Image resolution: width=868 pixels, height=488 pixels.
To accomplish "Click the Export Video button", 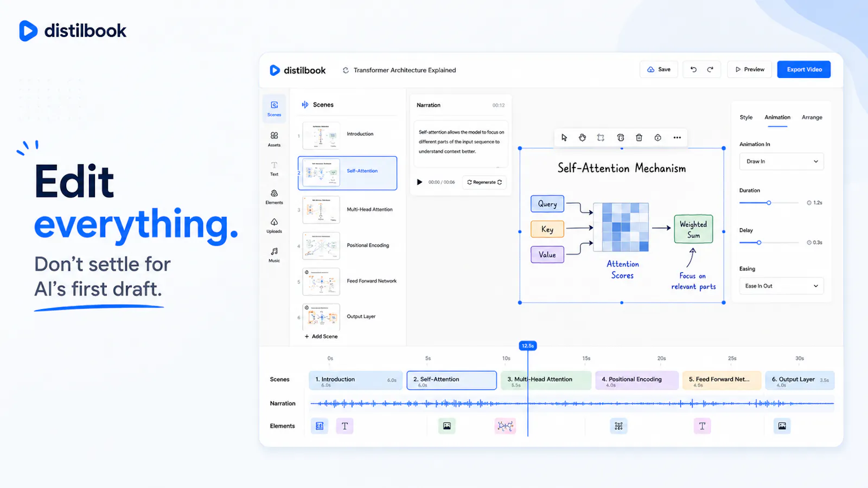I will coord(804,69).
